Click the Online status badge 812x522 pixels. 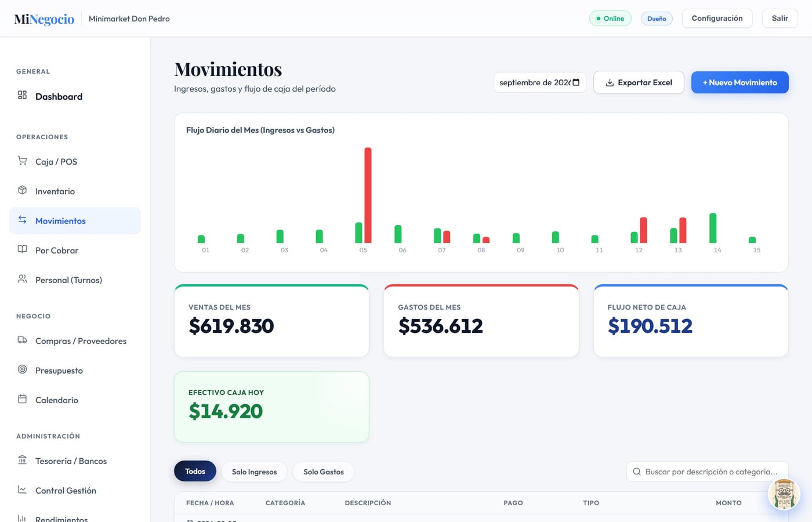(610, 19)
